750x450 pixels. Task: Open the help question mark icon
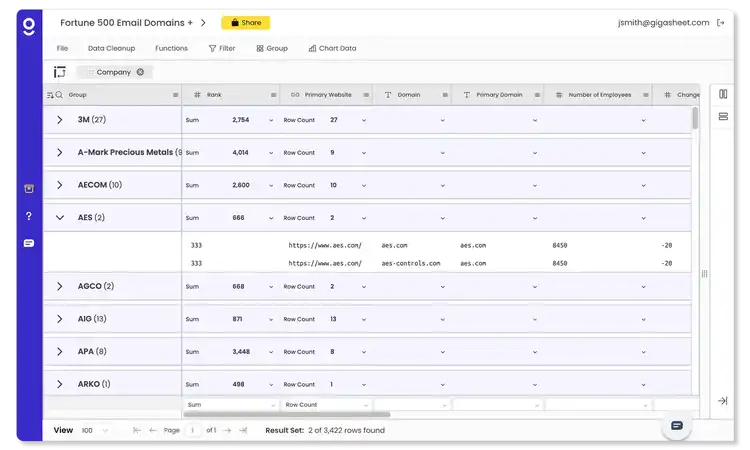29,216
